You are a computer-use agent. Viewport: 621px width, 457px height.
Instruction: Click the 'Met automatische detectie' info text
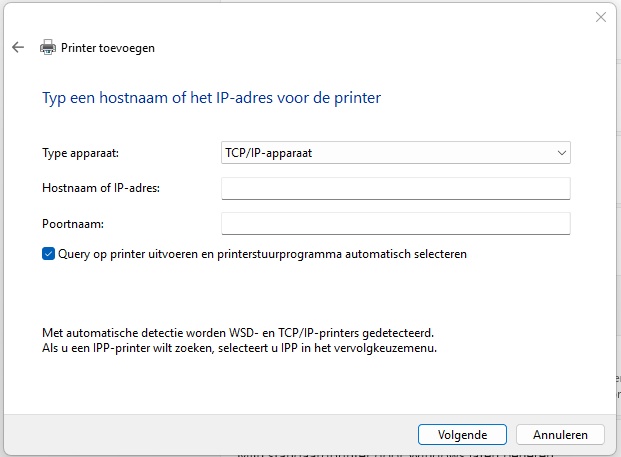pyautogui.click(x=238, y=332)
